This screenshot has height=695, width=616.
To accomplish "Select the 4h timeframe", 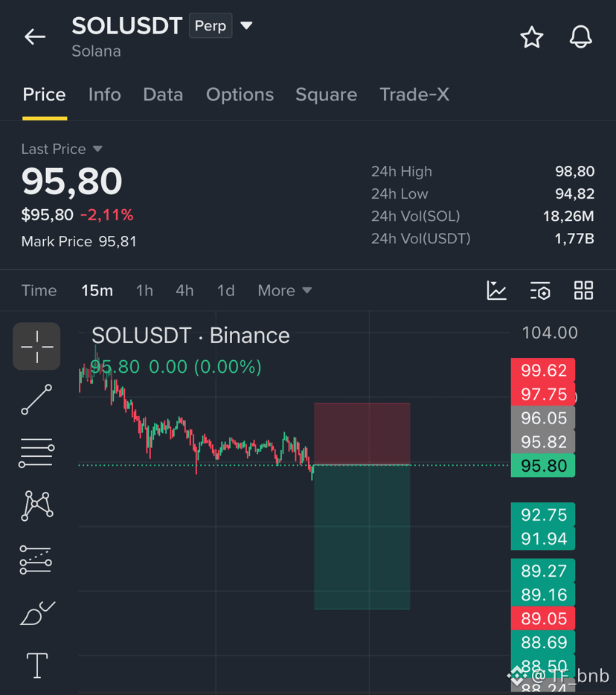I will pyautogui.click(x=185, y=291).
